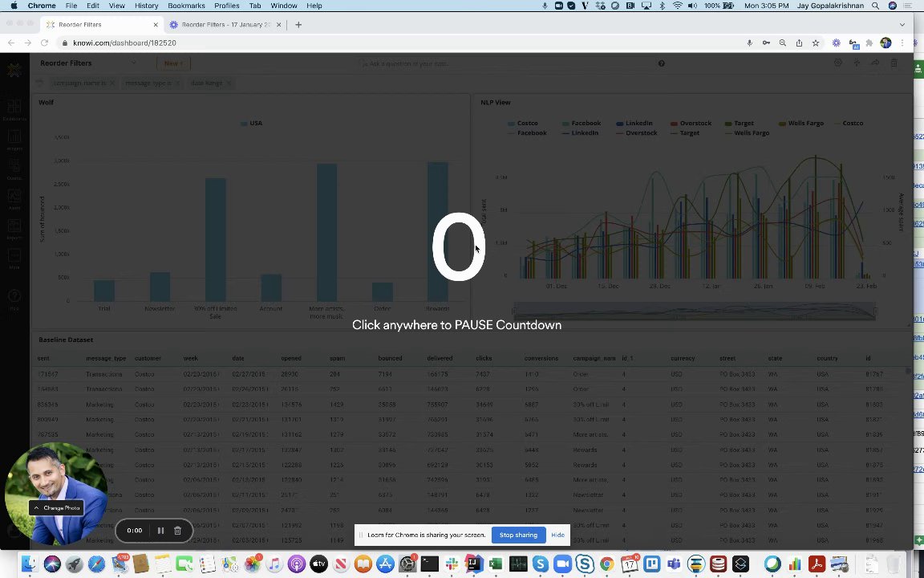Hide the screen sharing notification bar
This screenshot has width=924, height=578.
557,535
